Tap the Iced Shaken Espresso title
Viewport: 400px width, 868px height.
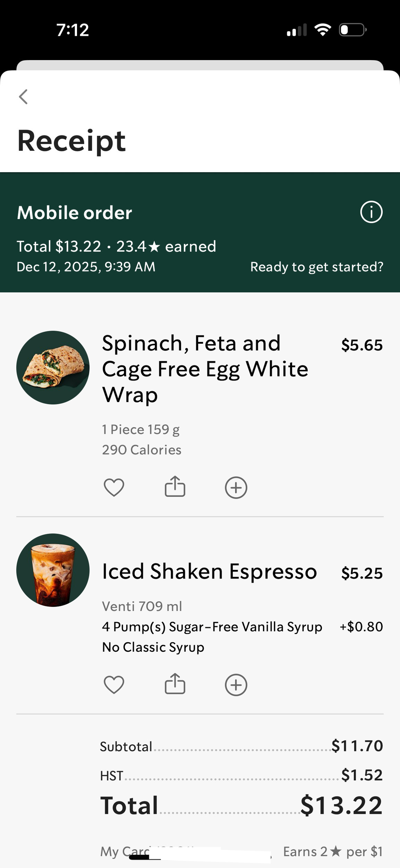[209, 571]
